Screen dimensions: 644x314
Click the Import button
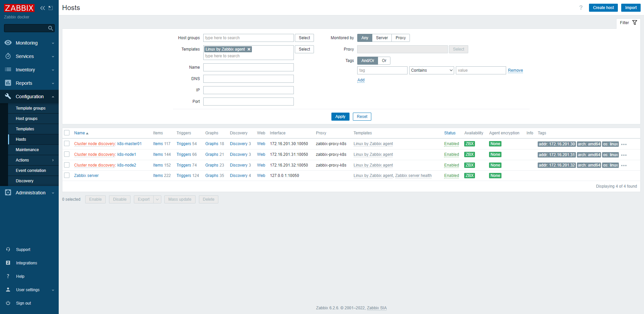631,8
